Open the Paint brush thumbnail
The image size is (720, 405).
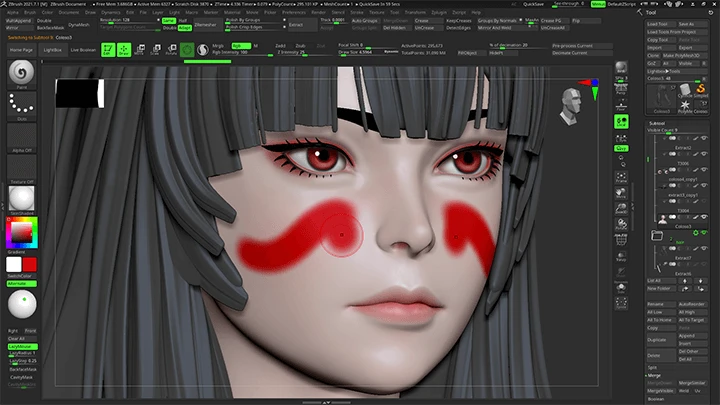(x=22, y=74)
